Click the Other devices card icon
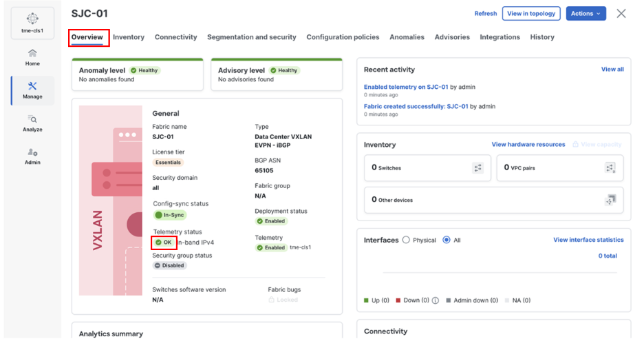The width and height of the screenshot is (644, 339). click(x=610, y=200)
